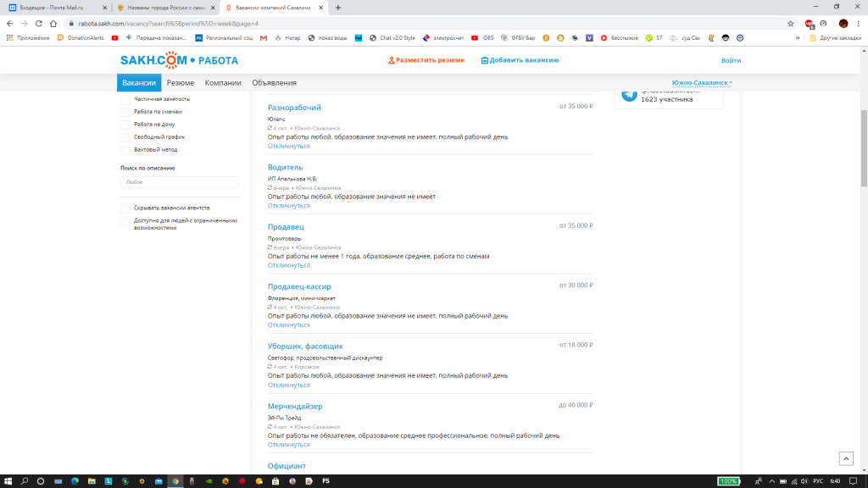This screenshot has width=868, height=488.
Task: Click the page vertical scrollbar thumb
Action: [x=863, y=144]
